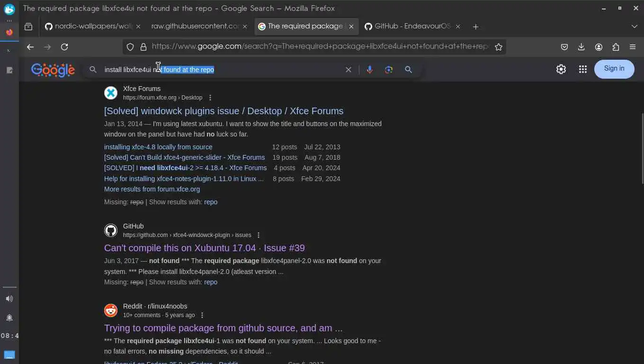Open Can't Build xfce4-generic-slider link
This screenshot has height=364, width=644.
coord(184,157)
